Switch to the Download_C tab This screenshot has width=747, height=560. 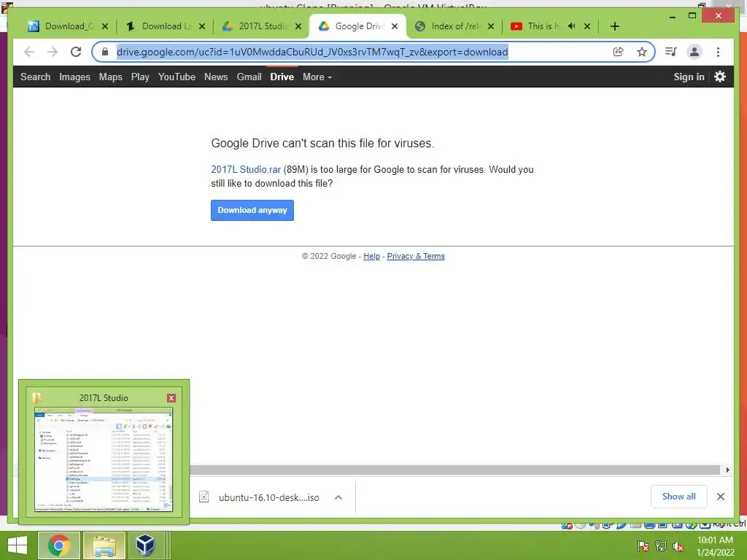click(x=66, y=26)
